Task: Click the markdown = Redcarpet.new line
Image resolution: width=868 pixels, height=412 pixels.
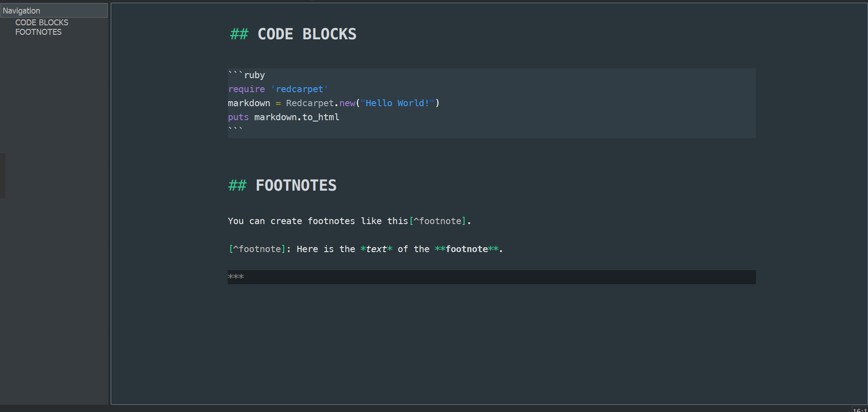Action: (334, 103)
